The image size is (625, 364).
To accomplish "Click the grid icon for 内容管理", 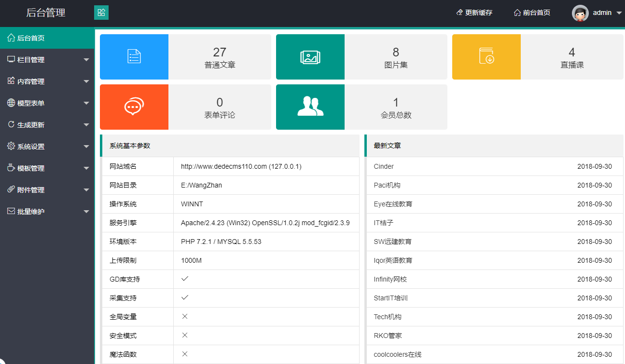I will 11,81.
